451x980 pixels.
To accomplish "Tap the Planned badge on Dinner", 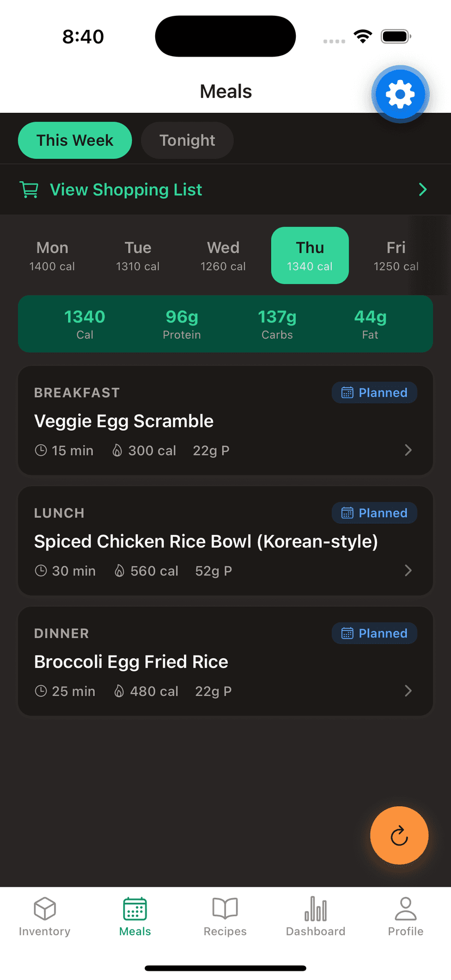I will 374,633.
